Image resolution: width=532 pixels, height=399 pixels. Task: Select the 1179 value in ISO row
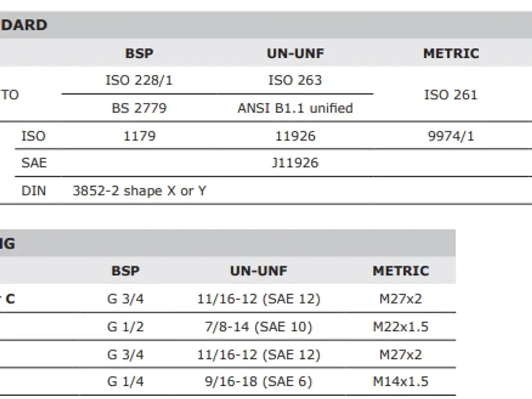pos(139,136)
